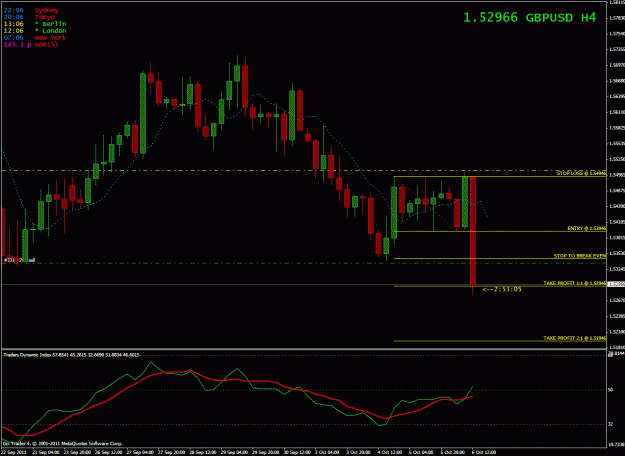
Task: Click the 3 Oct 04:00 time axis label
Action: (x=326, y=452)
